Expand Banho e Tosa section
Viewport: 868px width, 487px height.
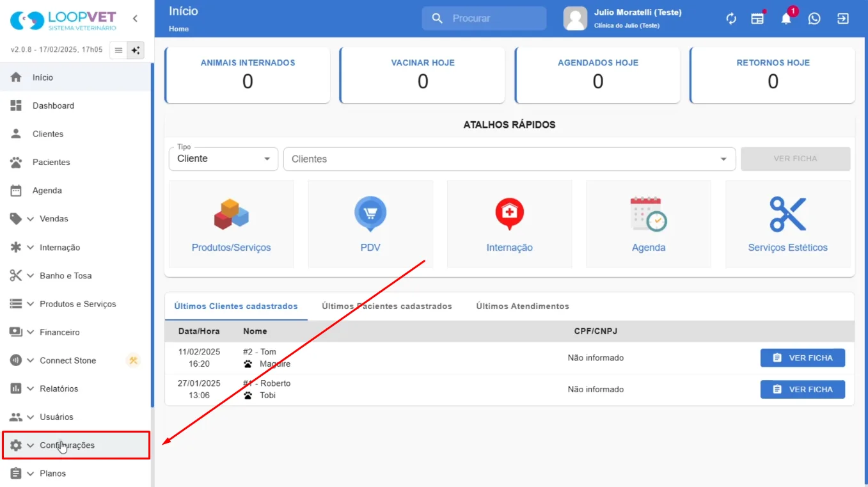click(x=75, y=275)
